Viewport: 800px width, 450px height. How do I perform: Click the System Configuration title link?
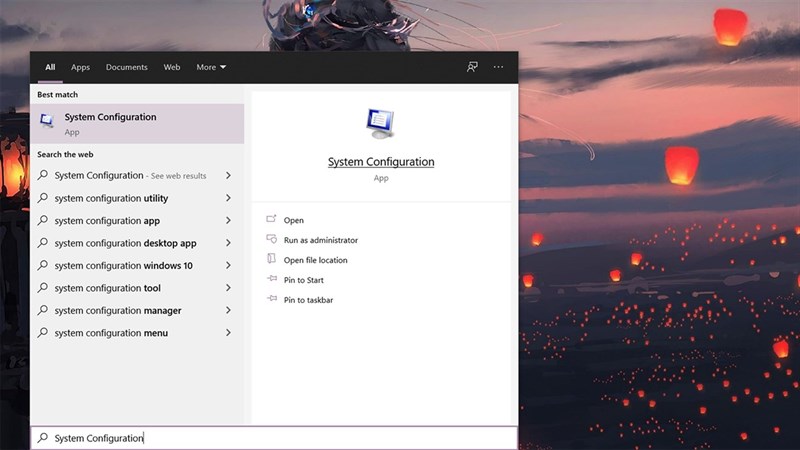[381, 162]
